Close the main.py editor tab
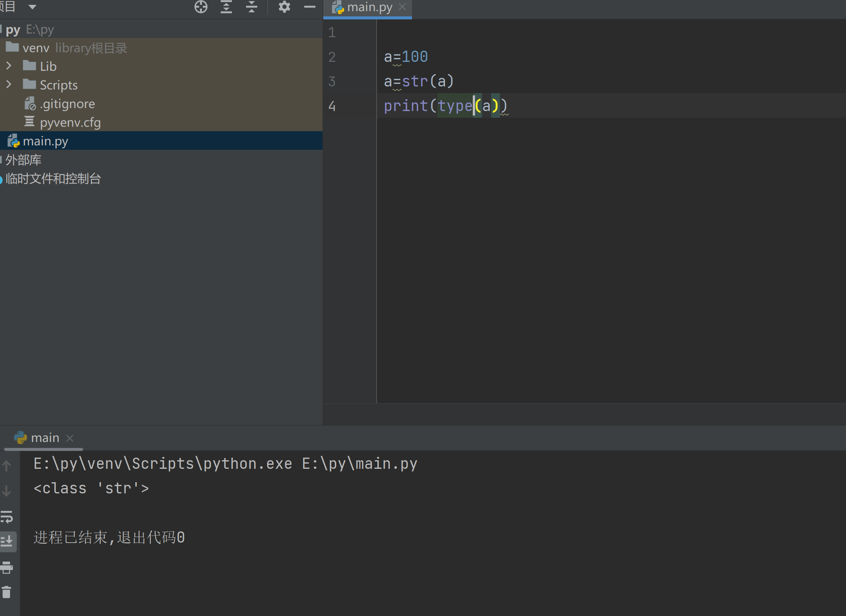The height and width of the screenshot is (616, 846). pyautogui.click(x=402, y=7)
